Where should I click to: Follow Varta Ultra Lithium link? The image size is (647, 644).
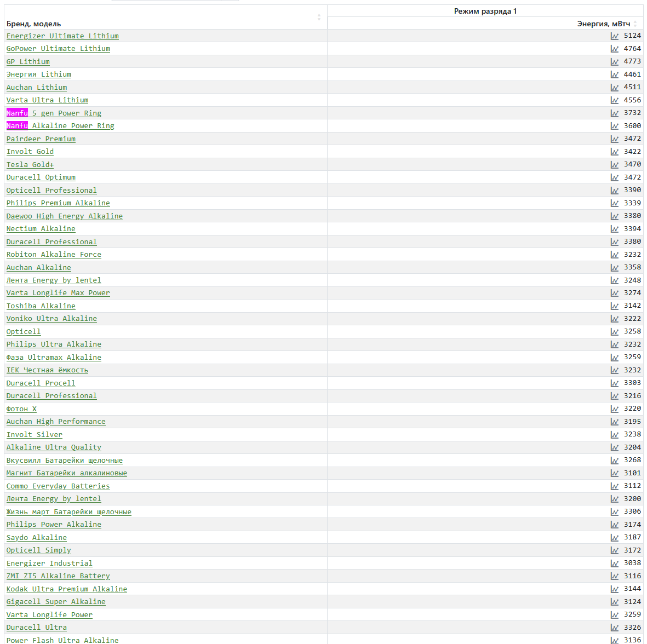[x=48, y=100]
